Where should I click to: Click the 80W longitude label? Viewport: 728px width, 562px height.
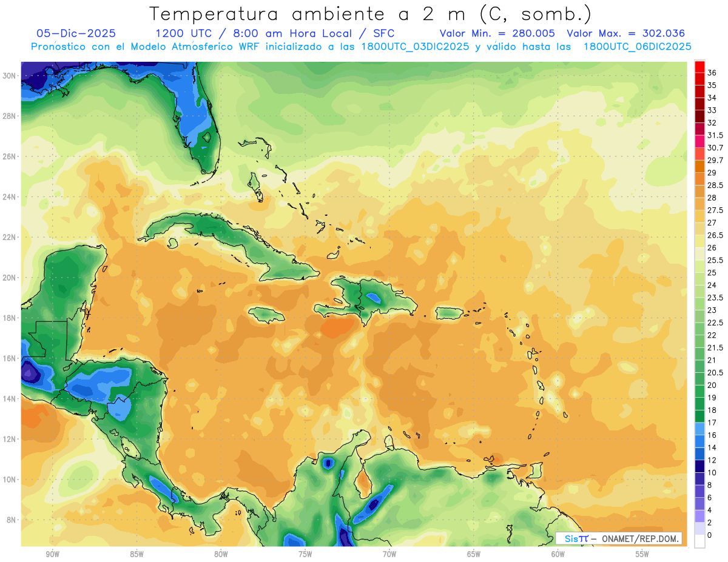click(x=221, y=555)
